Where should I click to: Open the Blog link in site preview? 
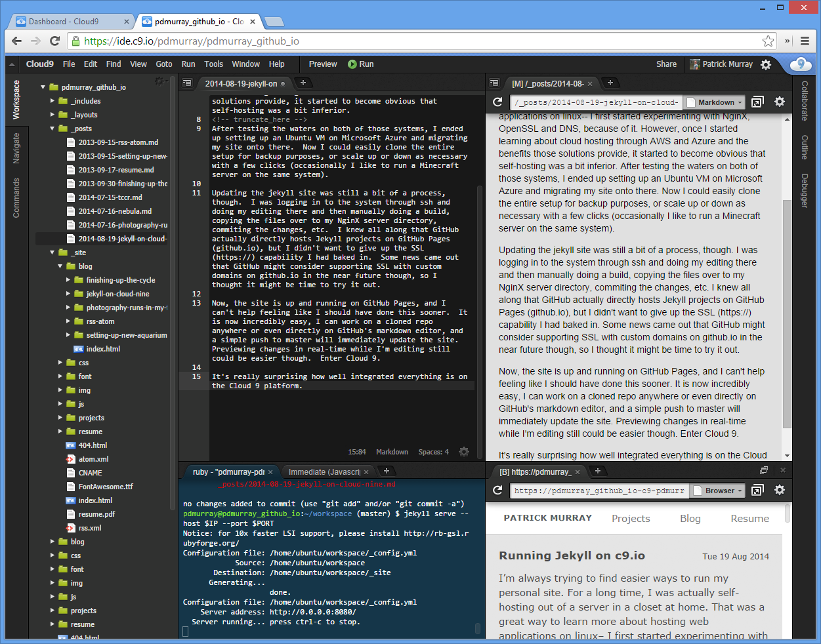(x=690, y=518)
